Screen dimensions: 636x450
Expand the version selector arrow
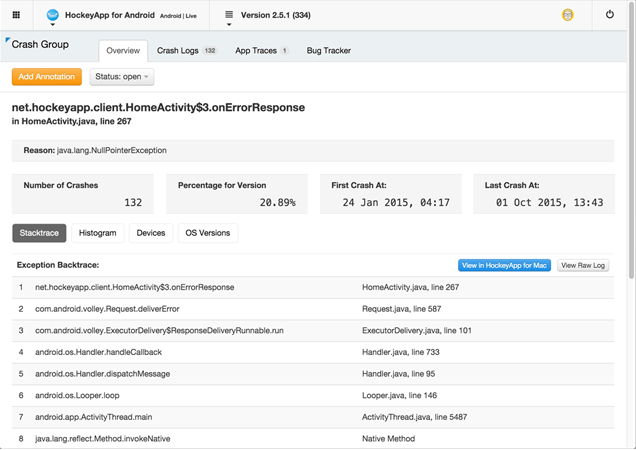(x=229, y=25)
